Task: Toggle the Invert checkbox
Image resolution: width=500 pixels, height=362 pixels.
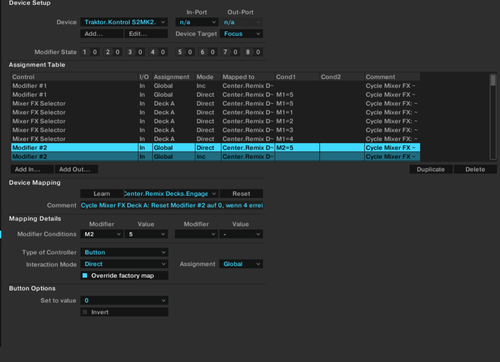Action: 85,312
